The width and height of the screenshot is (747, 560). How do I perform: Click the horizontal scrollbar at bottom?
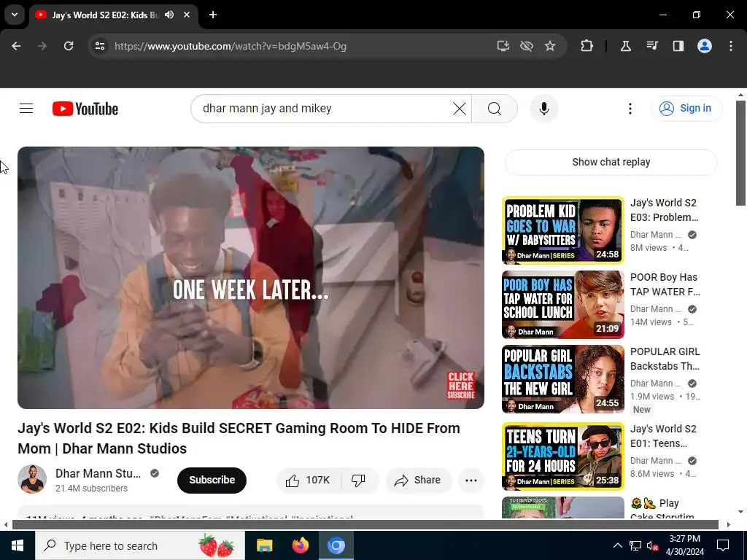coord(365,525)
